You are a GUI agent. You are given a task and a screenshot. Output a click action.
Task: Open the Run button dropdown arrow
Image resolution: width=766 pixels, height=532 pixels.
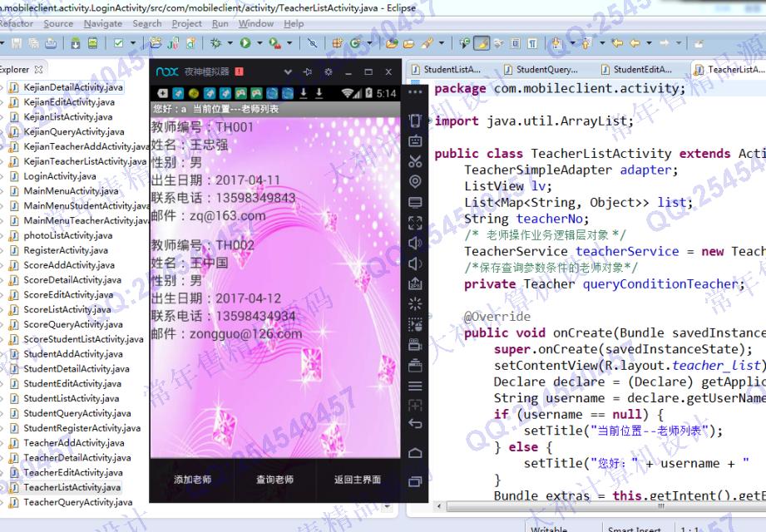point(259,43)
